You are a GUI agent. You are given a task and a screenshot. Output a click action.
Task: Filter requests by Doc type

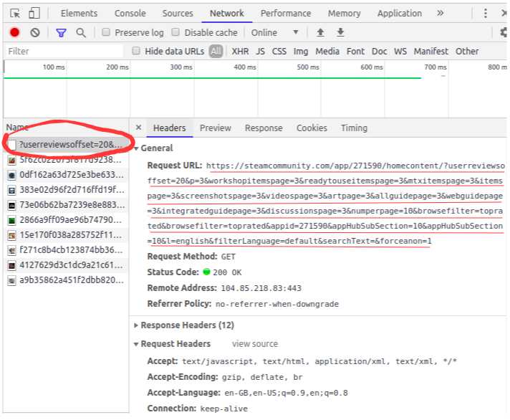coord(379,52)
